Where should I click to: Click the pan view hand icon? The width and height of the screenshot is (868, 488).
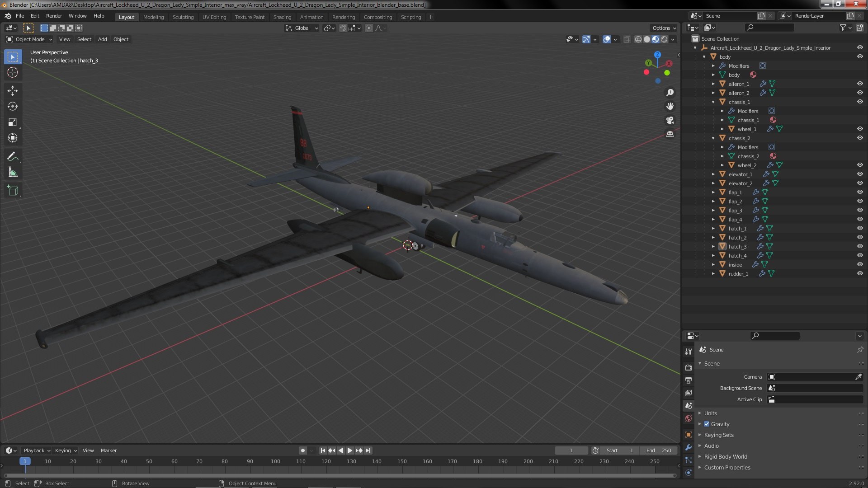[670, 106]
